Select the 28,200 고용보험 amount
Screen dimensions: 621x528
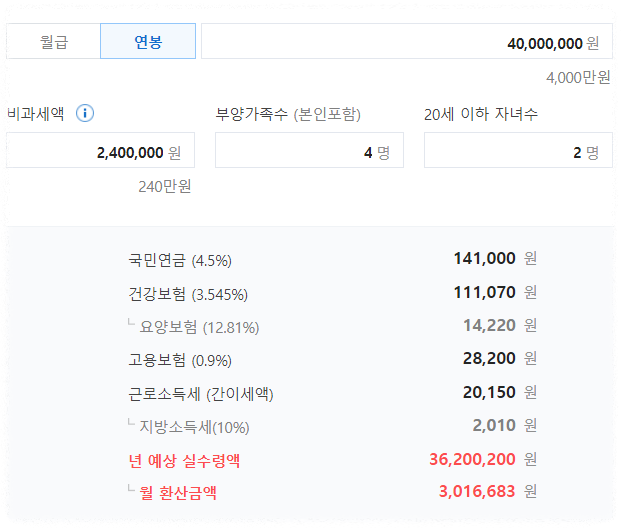click(x=489, y=358)
